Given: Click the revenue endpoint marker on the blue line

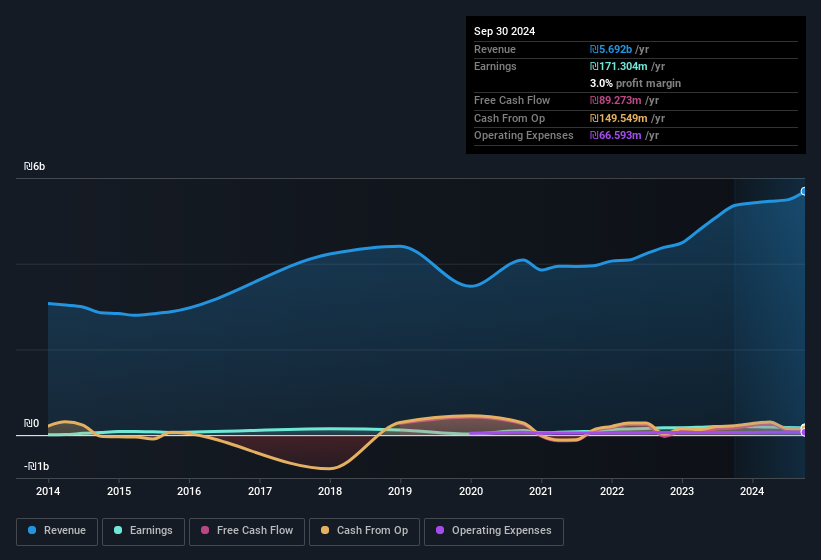Looking at the screenshot, I should pyautogui.click(x=804, y=192).
